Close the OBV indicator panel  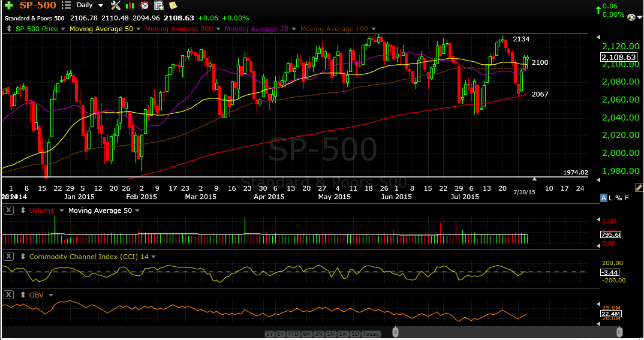coord(8,295)
